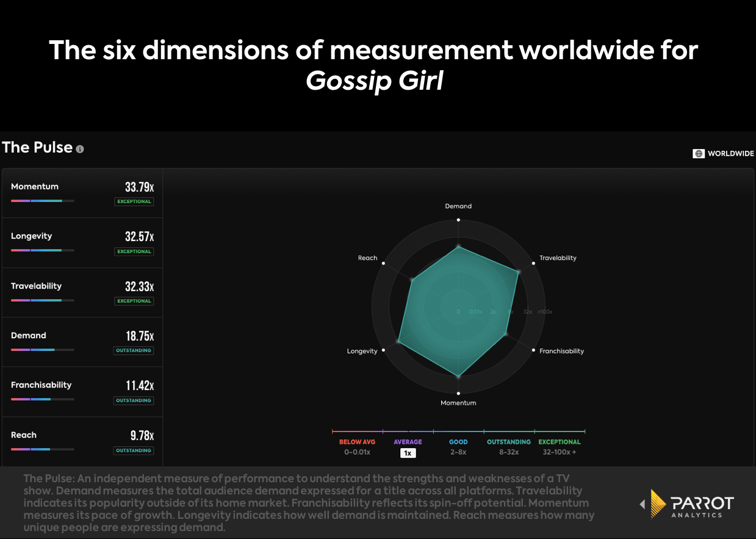
Task: Click the white dot beside the Reach axis label
Action: 383,263
